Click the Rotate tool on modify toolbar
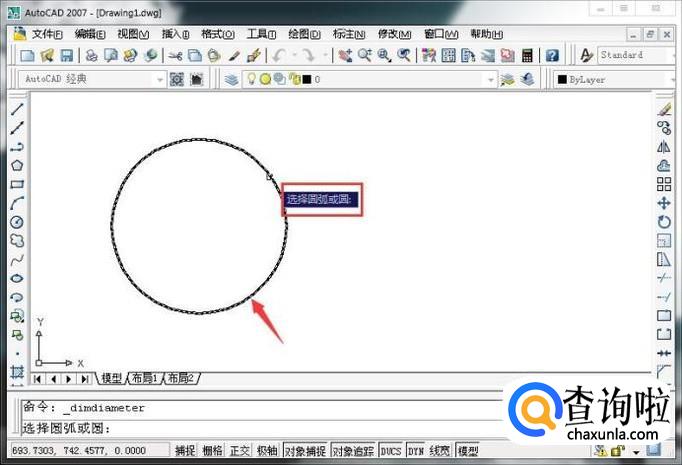Viewport: 682px width, 465px height. [664, 221]
